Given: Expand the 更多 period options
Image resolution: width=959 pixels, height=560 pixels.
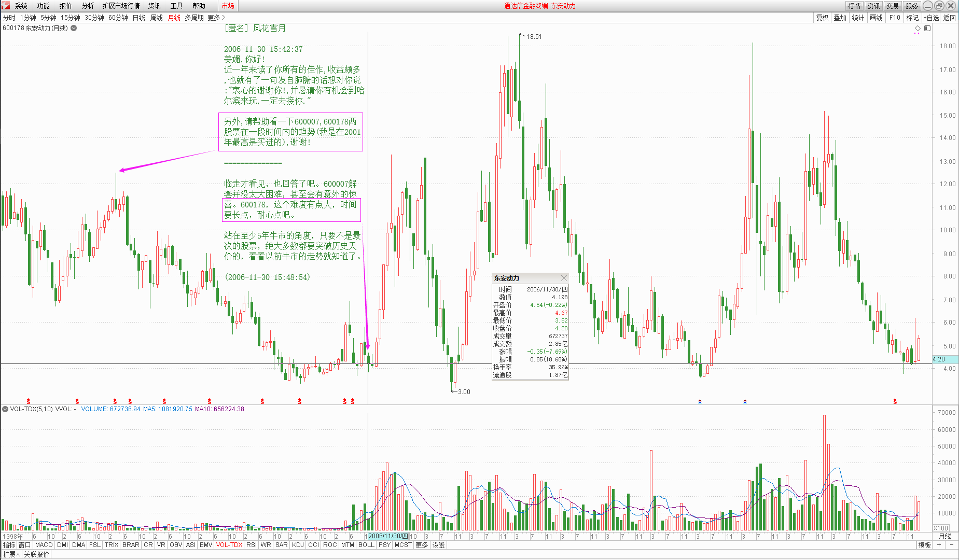Looking at the screenshot, I should tap(216, 18).
